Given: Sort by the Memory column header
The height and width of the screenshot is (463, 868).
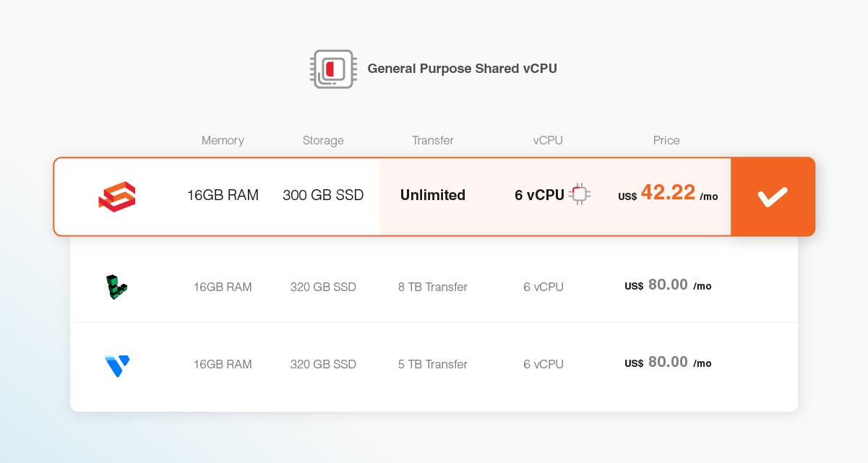Looking at the screenshot, I should coord(223,140).
